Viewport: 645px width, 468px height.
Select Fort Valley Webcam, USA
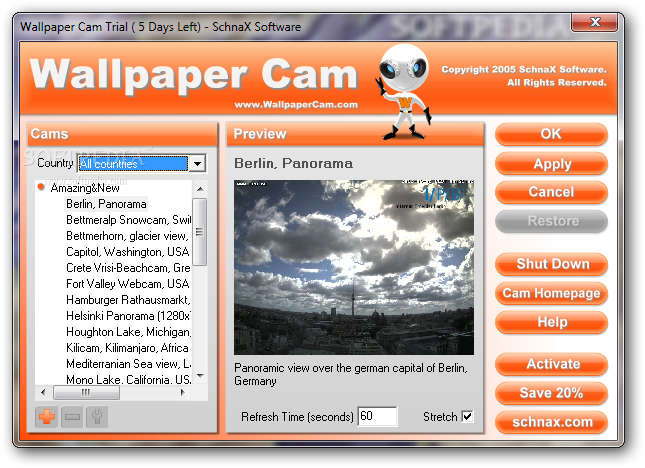click(128, 284)
